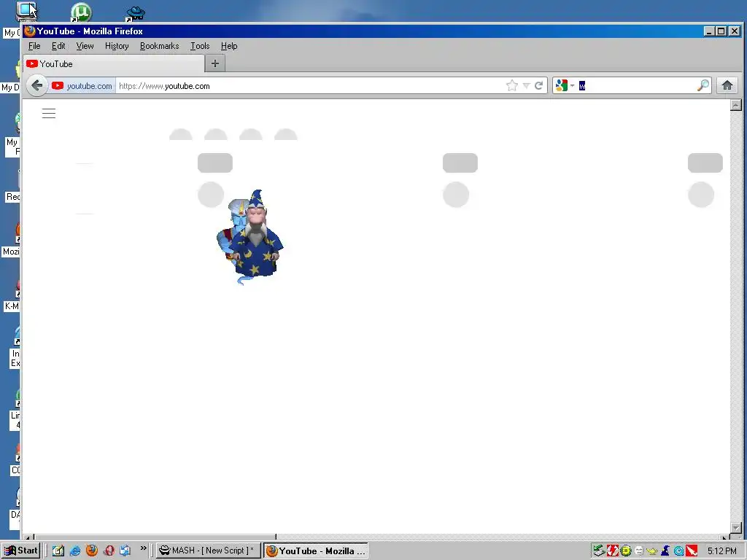Image resolution: width=747 pixels, height=560 pixels.
Task: Open the View menu
Action: tap(85, 46)
